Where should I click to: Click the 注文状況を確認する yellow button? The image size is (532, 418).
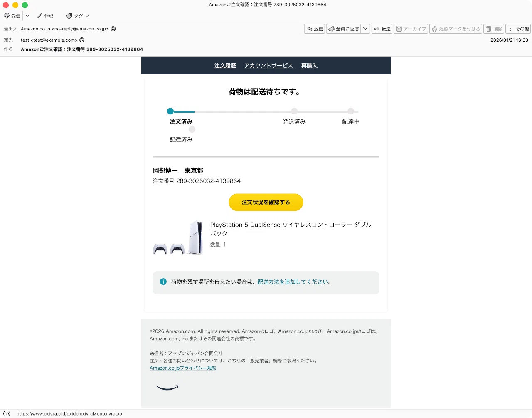[x=266, y=202]
